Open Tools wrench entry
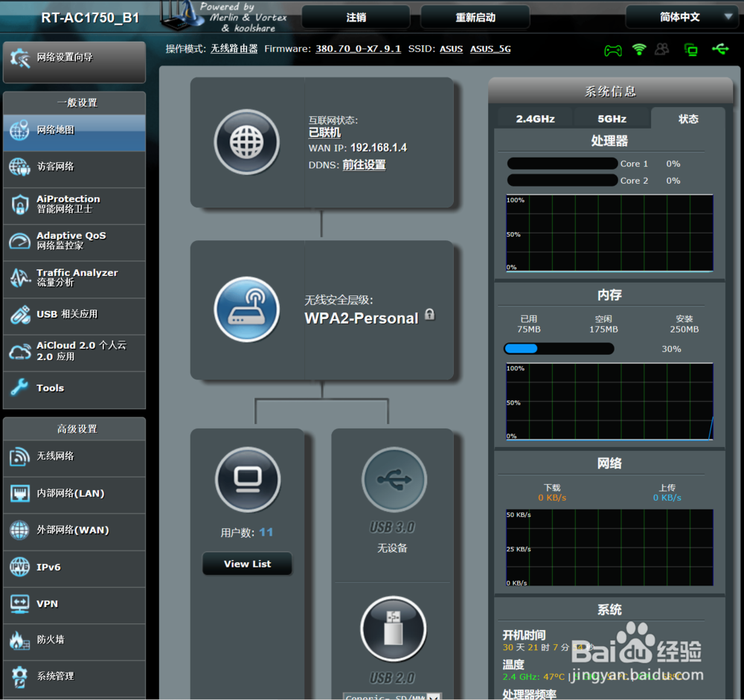This screenshot has height=700, width=744. point(74,390)
